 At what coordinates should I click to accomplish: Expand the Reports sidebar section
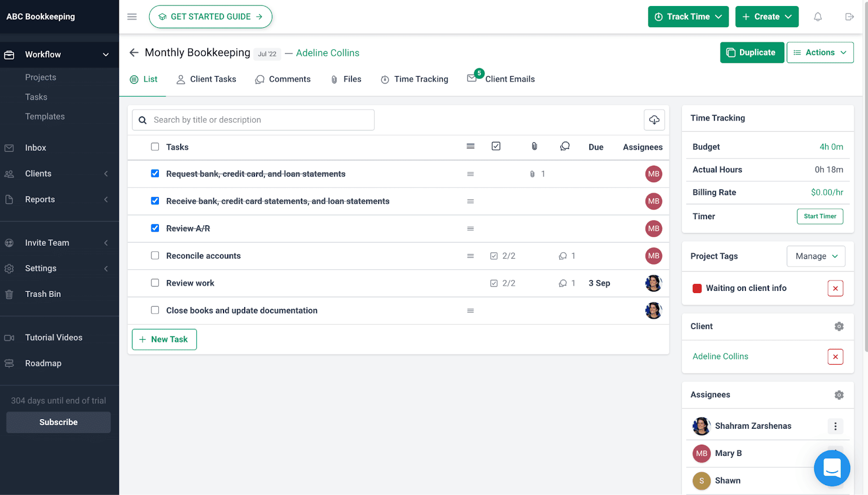106,200
